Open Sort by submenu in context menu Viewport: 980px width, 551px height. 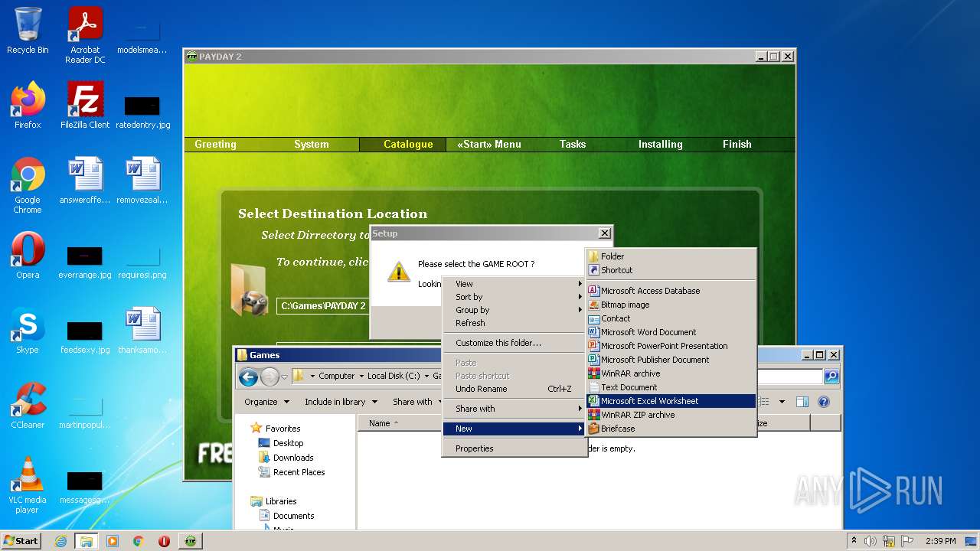[514, 297]
